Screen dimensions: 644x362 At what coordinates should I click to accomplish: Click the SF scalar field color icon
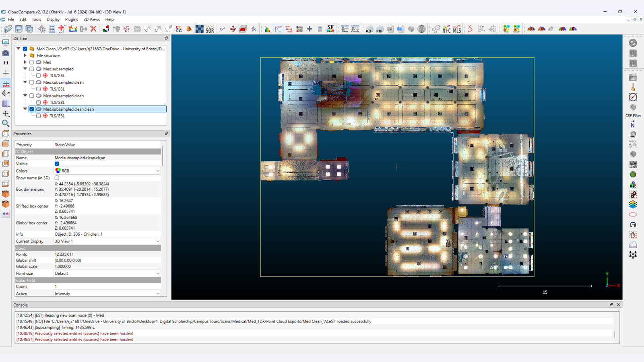click(x=330, y=29)
